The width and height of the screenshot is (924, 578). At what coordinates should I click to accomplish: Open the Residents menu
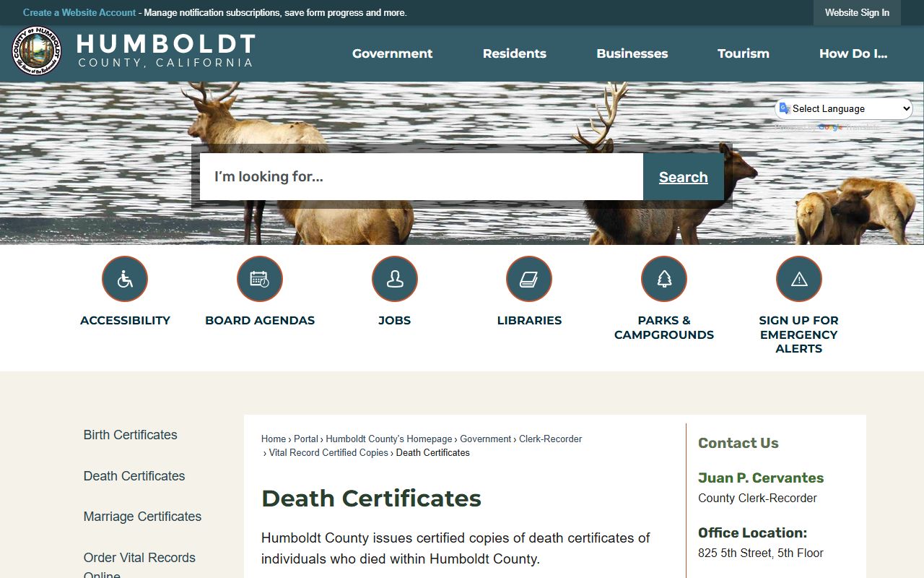click(x=515, y=53)
